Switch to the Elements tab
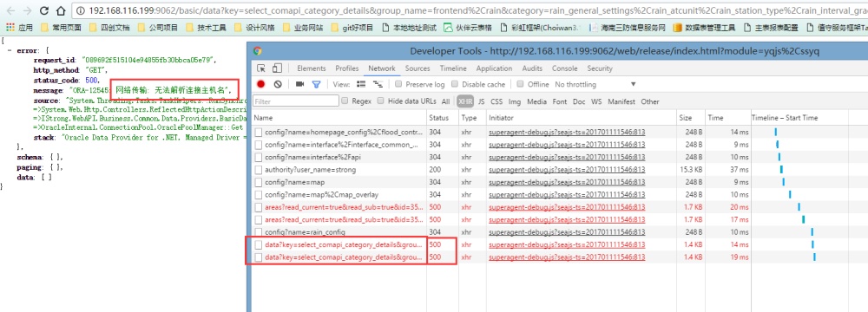Image resolution: width=868 pixels, height=312 pixels. point(311,68)
